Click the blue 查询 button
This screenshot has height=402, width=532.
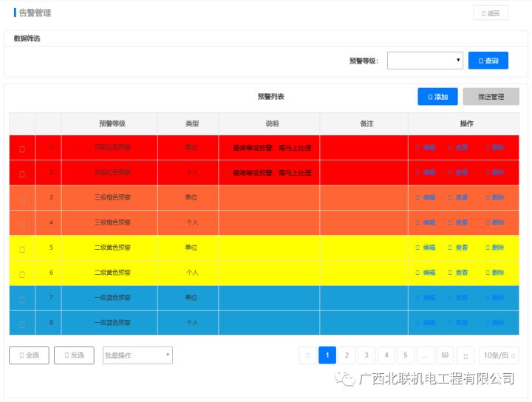point(488,61)
